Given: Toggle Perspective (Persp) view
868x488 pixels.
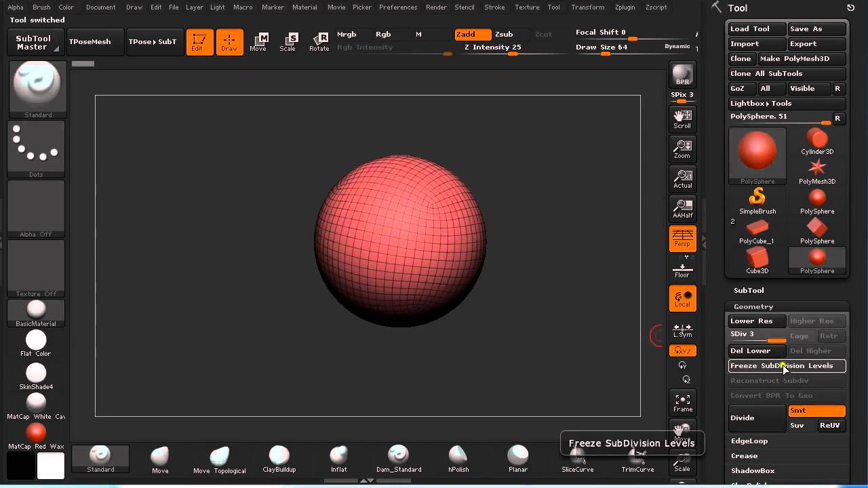Looking at the screenshot, I should tap(682, 239).
